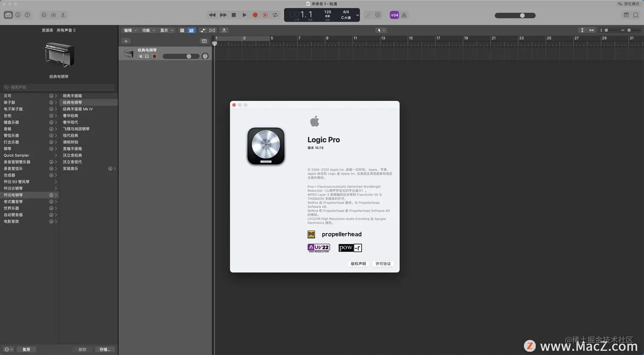Viewport: 644px width, 355px height.
Task: Open 所有声音 library filter popup
Action: (66, 30)
